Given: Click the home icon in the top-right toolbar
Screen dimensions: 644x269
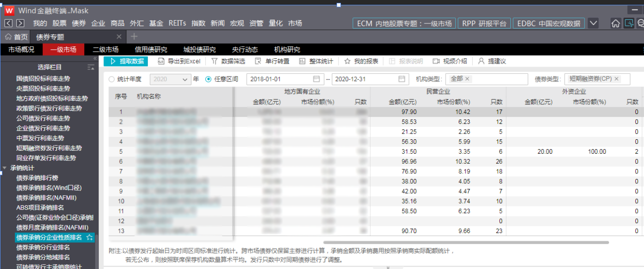Looking at the screenshot, I should tap(616, 23).
